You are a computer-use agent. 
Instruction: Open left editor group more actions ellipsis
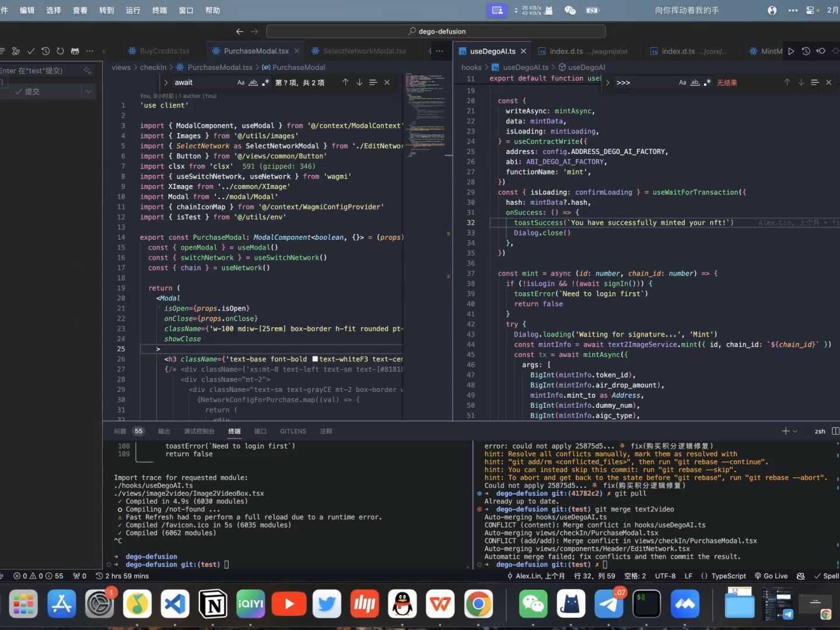coord(439,51)
